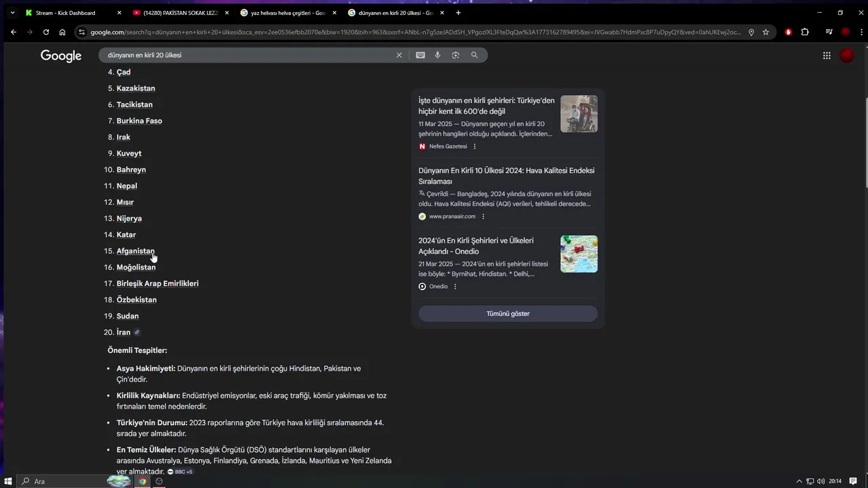Click the Kazakistan link in the list

click(136, 88)
